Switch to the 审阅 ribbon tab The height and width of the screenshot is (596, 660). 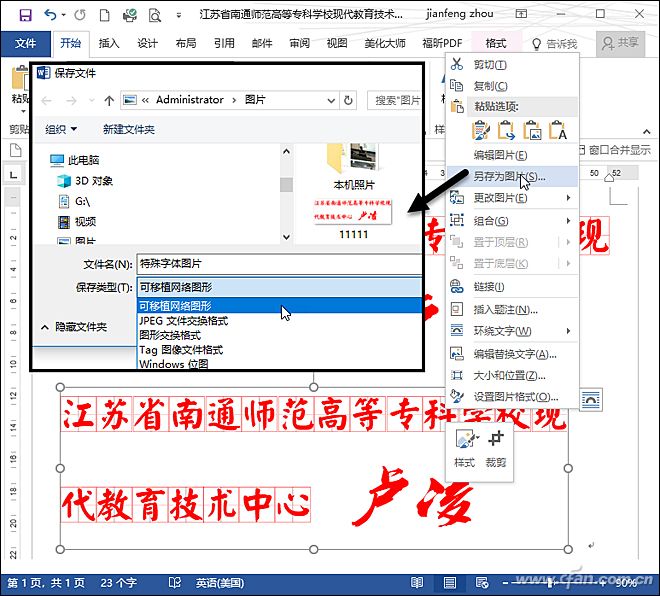click(300, 43)
